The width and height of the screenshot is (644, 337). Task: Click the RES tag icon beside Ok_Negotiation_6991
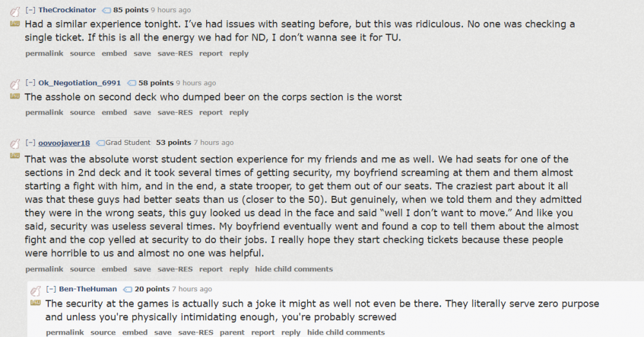[132, 83]
